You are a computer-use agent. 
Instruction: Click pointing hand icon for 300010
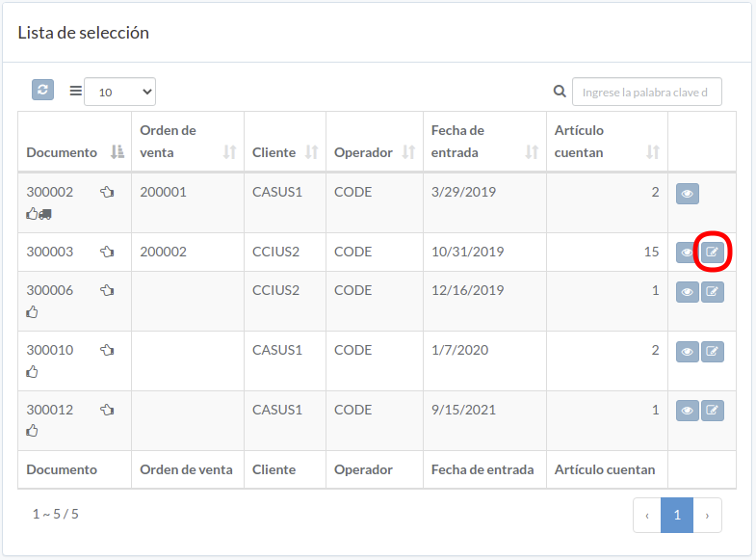point(107,350)
